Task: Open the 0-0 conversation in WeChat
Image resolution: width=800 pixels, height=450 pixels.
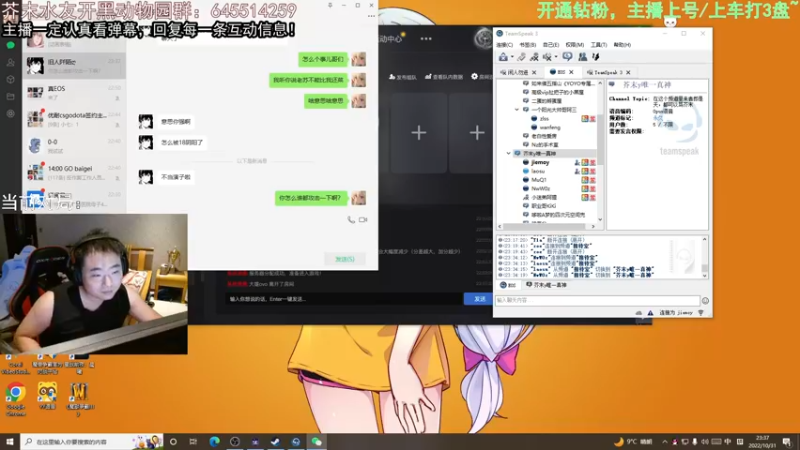Action: pyautogui.click(x=74, y=146)
